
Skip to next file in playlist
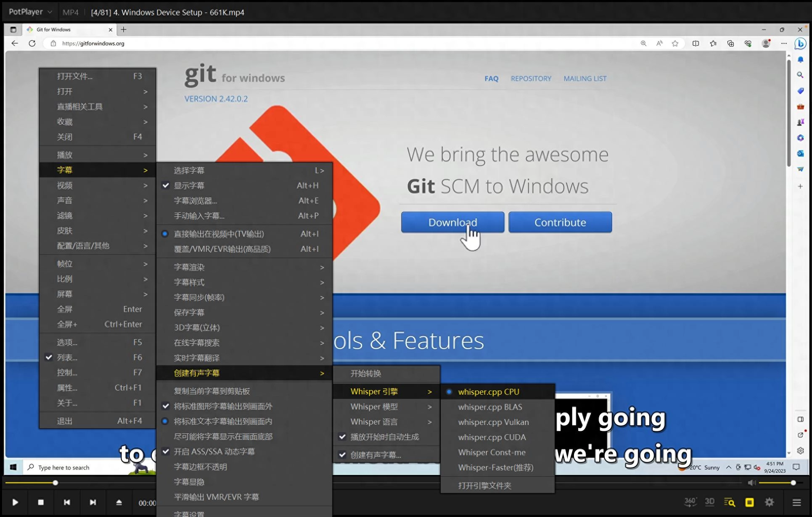click(93, 502)
